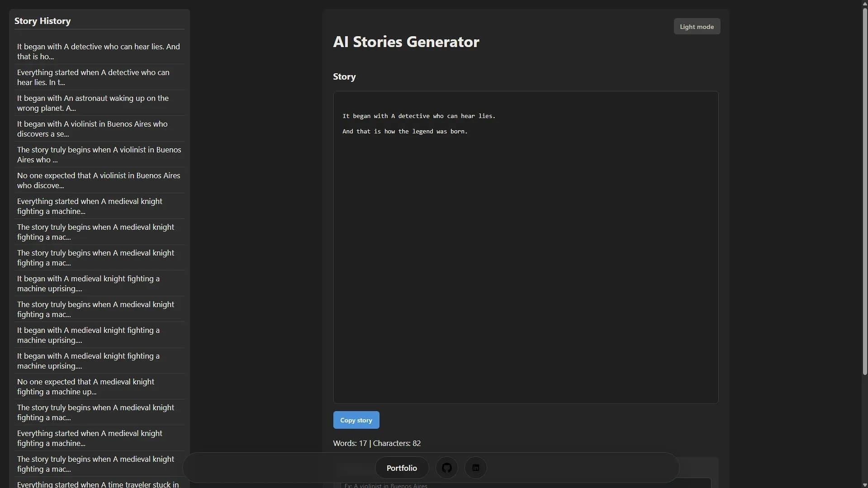The image size is (868, 488).
Task: Open 'No one expected that A medieval knight' entry
Action: point(99,387)
